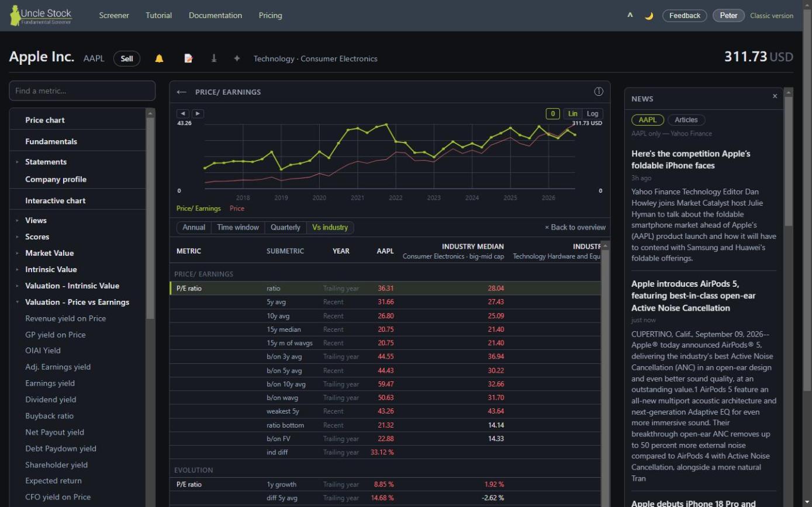
Task: Click the Technology · Consumer Electronics sector link
Action: tap(315, 58)
